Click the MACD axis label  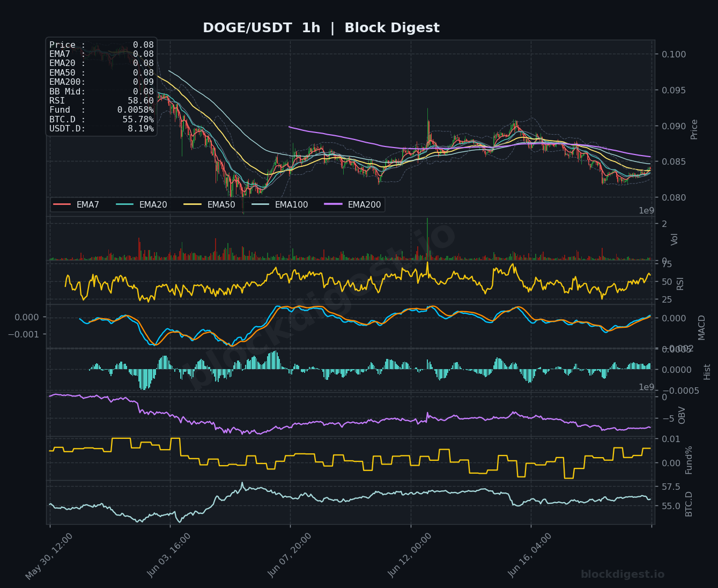[x=702, y=327]
